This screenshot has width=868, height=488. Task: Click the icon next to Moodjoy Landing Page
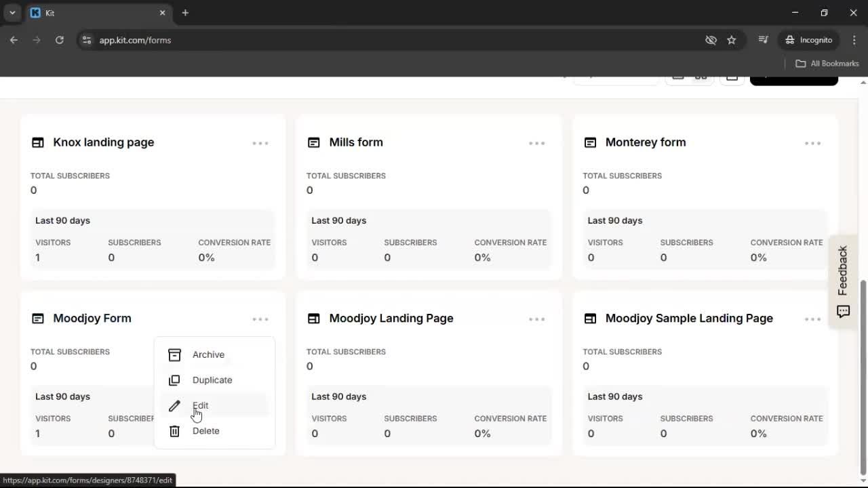coord(313,319)
